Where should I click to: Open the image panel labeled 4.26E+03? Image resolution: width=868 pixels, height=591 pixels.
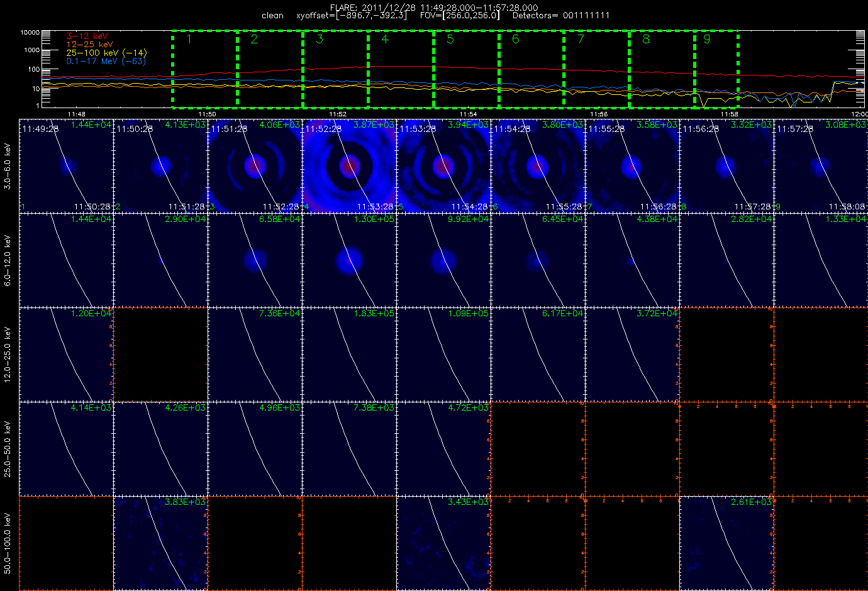pos(160,449)
